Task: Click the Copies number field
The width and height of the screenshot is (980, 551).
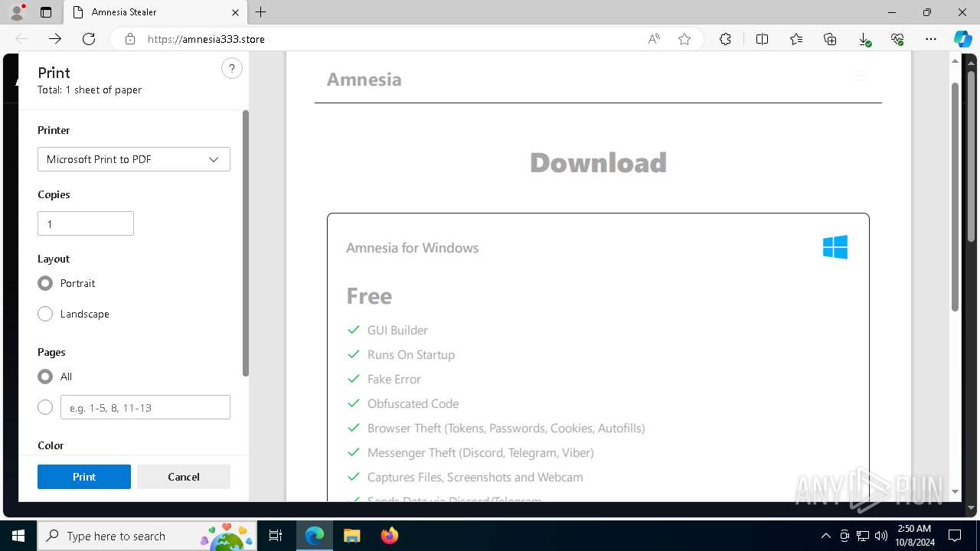Action: pos(86,223)
